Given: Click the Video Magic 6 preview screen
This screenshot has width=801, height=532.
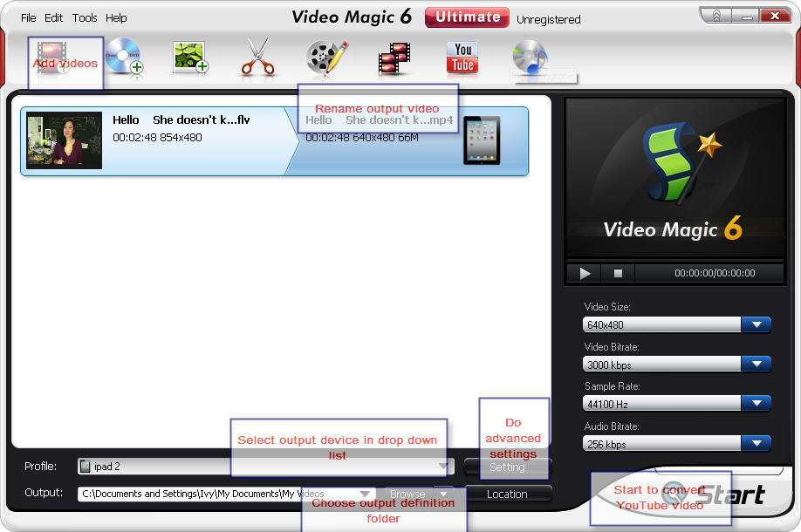Looking at the screenshot, I should coord(675,178).
